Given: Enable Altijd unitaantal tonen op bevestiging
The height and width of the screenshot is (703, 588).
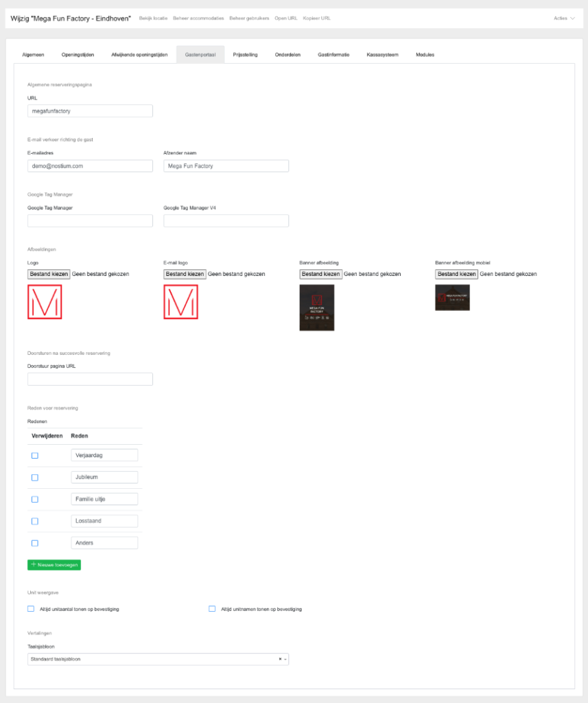Looking at the screenshot, I should (x=31, y=609).
